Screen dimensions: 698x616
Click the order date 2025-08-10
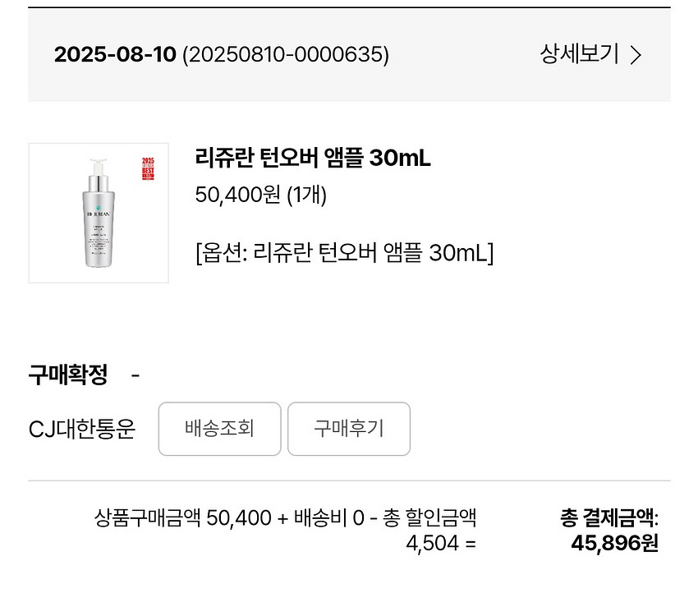pyautogui.click(x=114, y=56)
